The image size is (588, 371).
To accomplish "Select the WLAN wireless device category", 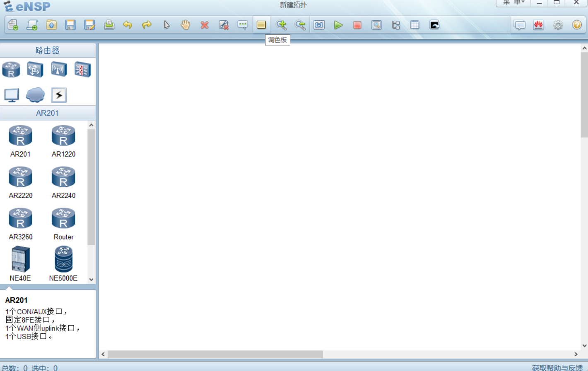I will (59, 69).
